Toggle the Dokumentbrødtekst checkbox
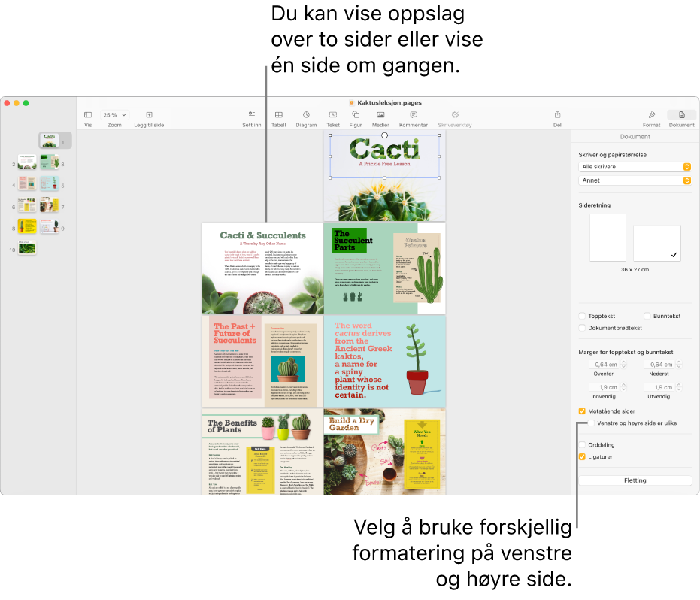 coord(582,328)
